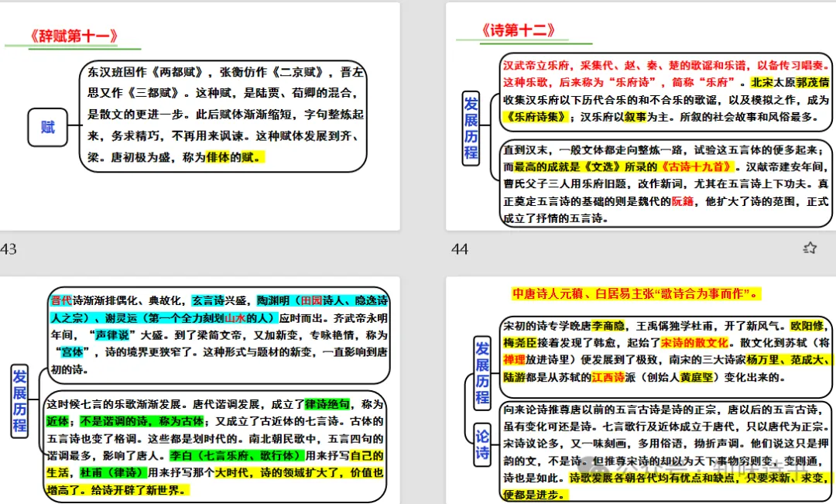Click the star icon beside slide 44
836x504 pixels.
click(x=810, y=248)
